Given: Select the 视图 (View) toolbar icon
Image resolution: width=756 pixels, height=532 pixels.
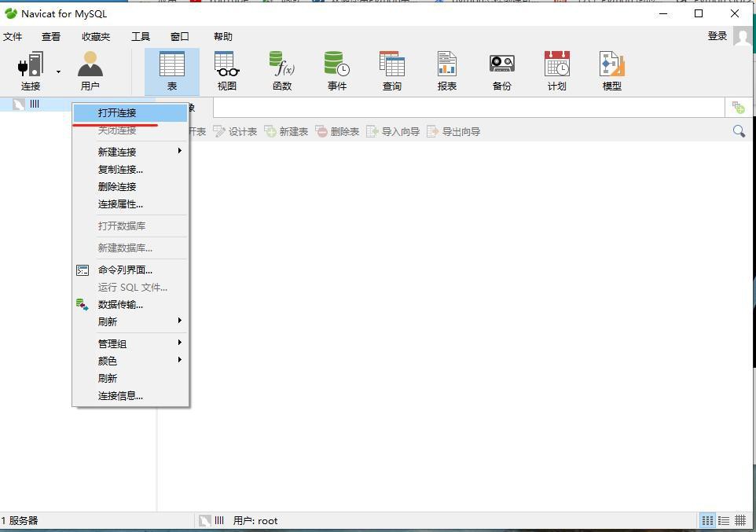Looking at the screenshot, I should pos(227,72).
